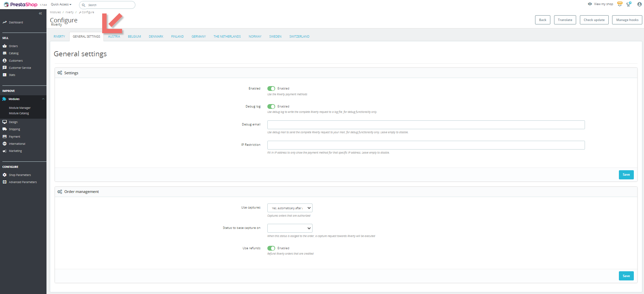Select the Austria tab
Screen dimensions: 644x294
click(114, 37)
